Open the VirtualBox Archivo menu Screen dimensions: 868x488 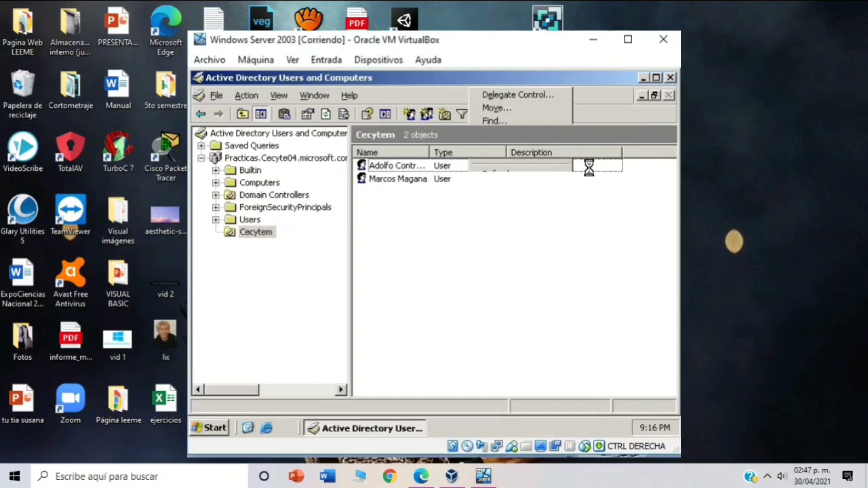click(x=210, y=60)
